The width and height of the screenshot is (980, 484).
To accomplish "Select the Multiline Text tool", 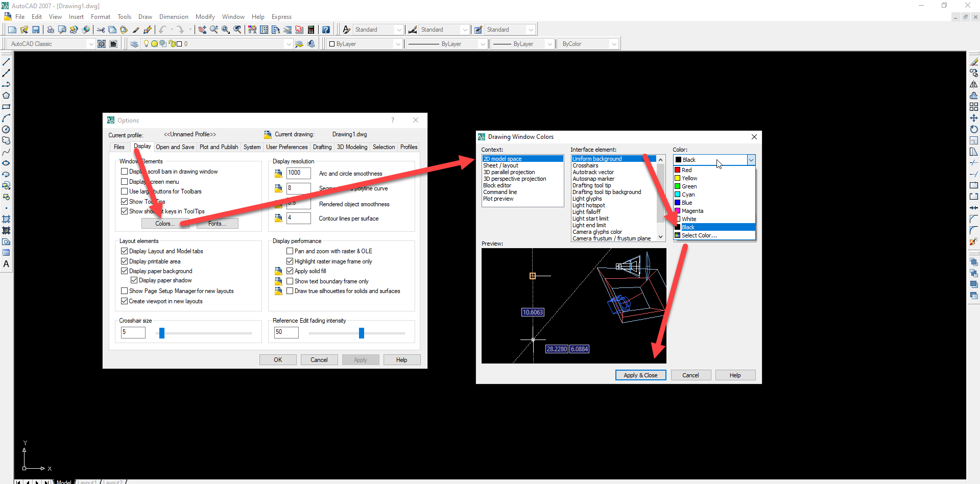I will coord(6,264).
